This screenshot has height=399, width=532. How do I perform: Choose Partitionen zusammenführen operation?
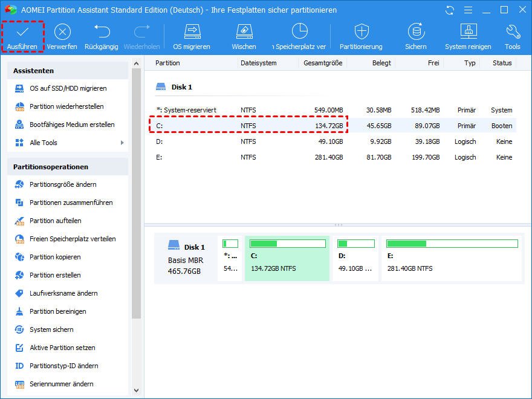click(71, 203)
